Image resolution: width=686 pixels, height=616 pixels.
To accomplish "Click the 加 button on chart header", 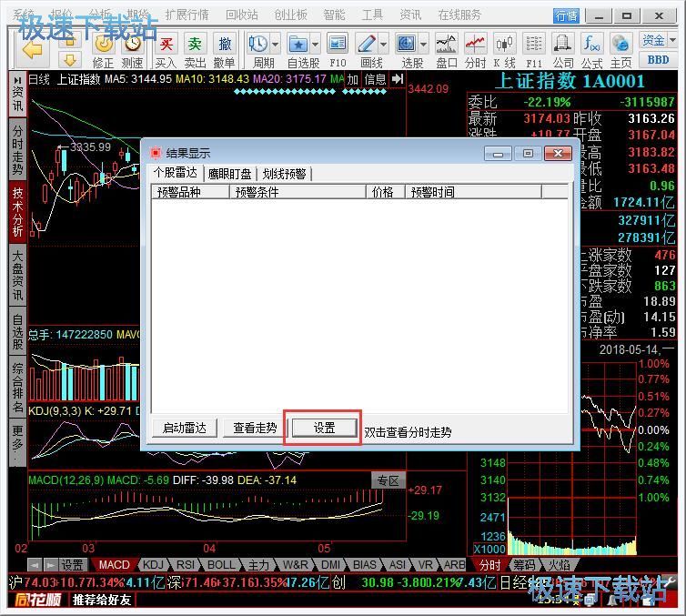I will [x=353, y=79].
